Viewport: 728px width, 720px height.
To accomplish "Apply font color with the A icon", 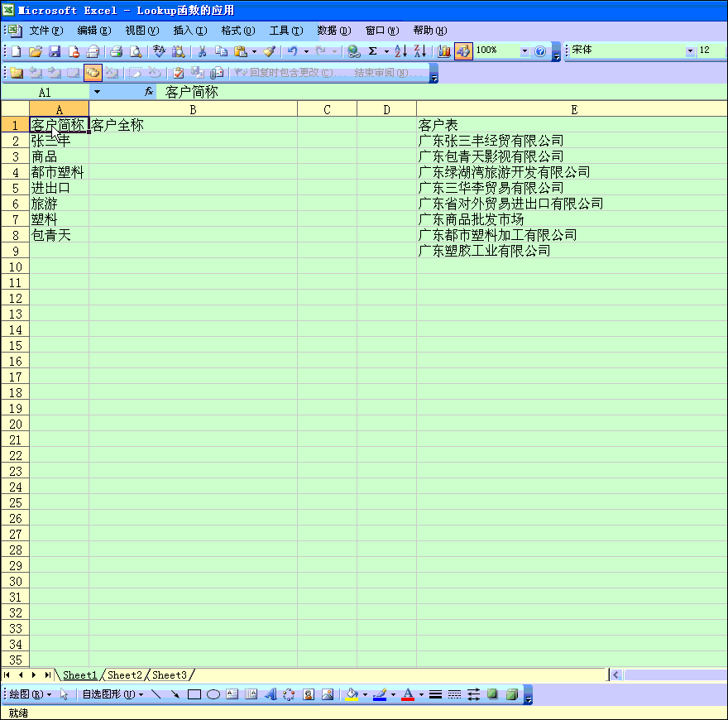I will point(408,694).
